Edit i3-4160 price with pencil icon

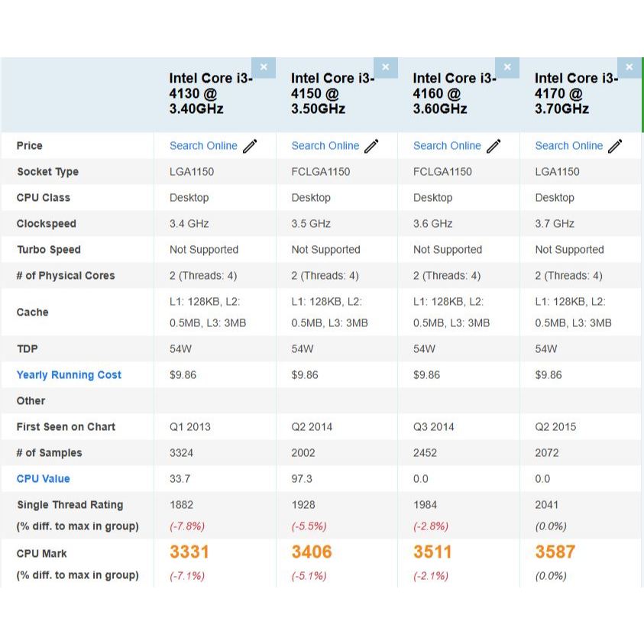pyautogui.click(x=494, y=146)
